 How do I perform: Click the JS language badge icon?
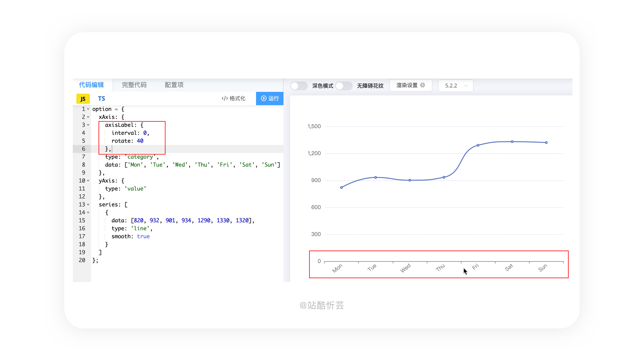pos(83,99)
